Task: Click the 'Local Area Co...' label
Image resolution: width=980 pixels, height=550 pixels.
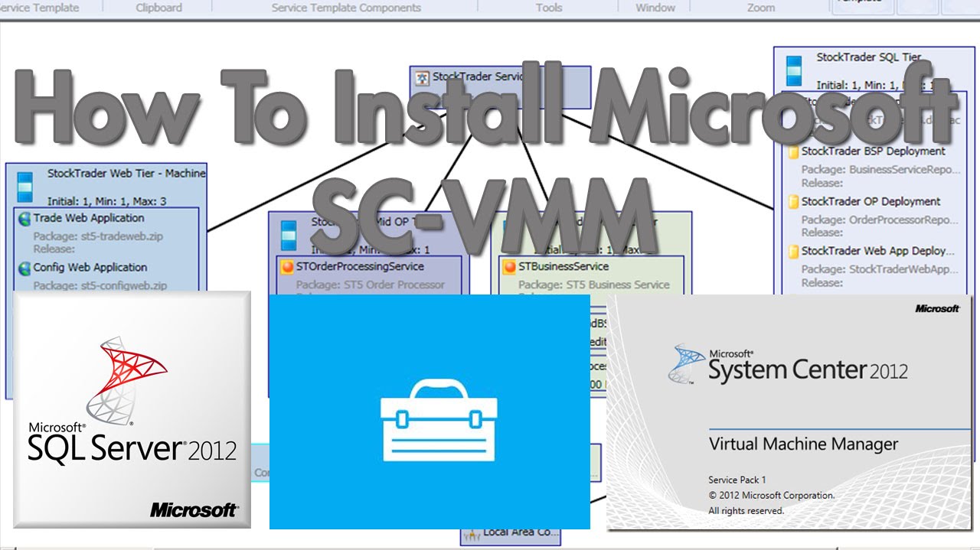Action: 521,532
